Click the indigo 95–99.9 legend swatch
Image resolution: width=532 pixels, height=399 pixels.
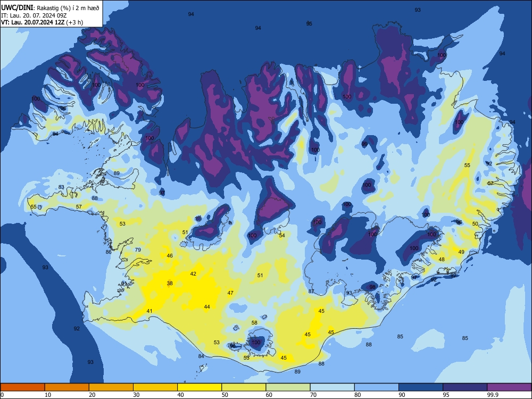click(x=465, y=387)
